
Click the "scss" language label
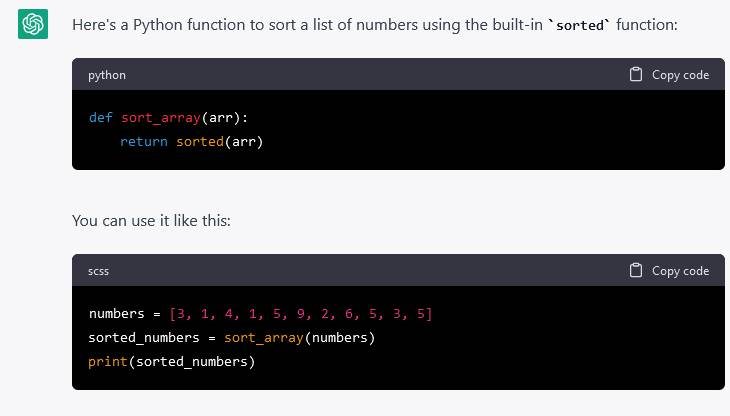click(x=101, y=271)
